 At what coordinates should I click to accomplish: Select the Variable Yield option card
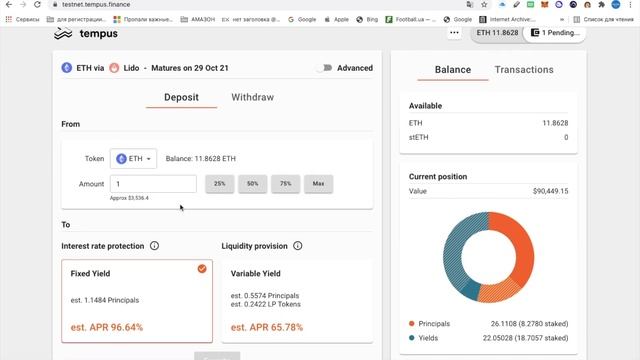tap(297, 301)
